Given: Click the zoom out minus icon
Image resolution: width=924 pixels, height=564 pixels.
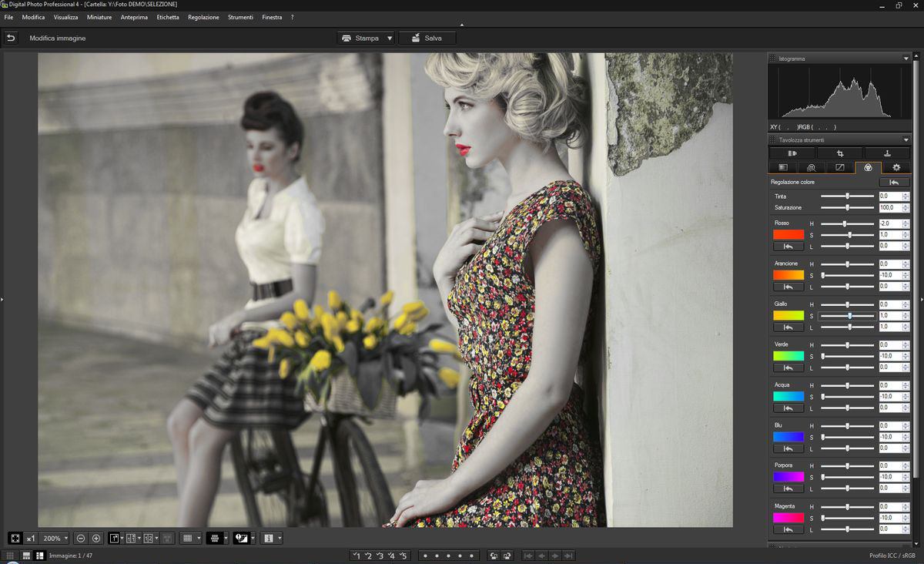Looking at the screenshot, I should tap(81, 539).
